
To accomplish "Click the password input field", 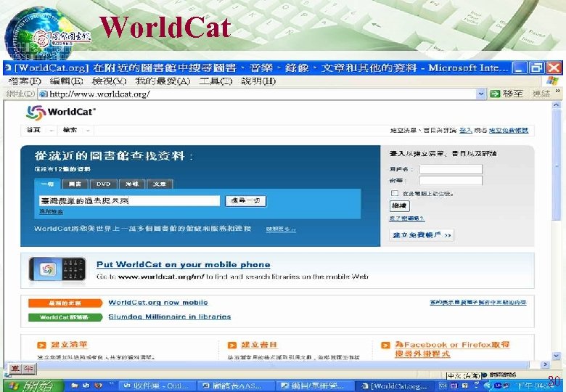I will click(451, 181).
